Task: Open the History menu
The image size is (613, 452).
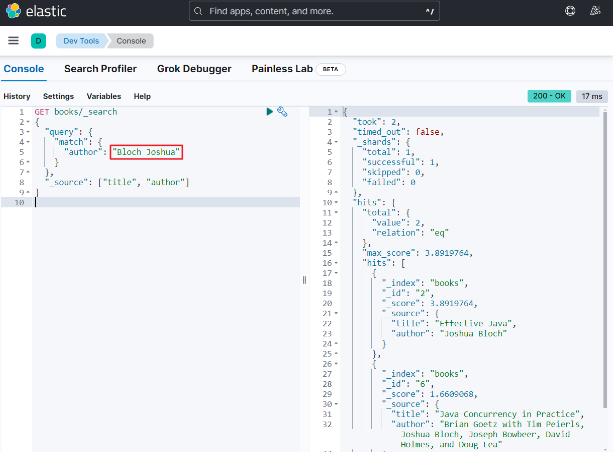Action: [17, 96]
